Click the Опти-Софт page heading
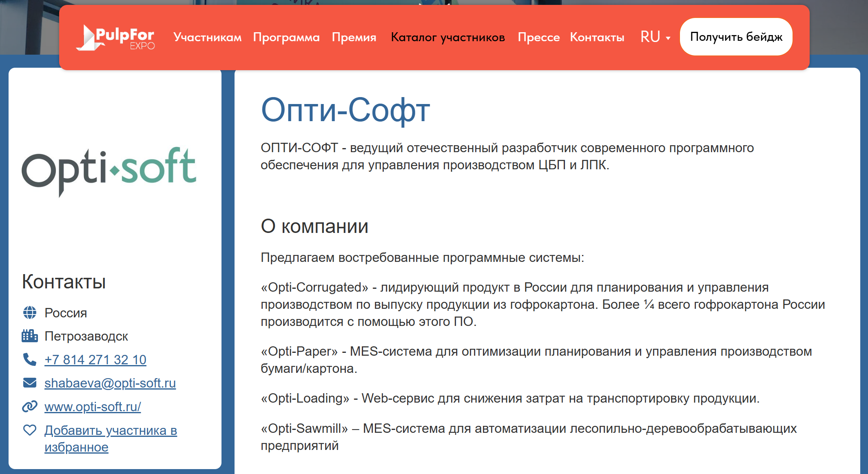Image resolution: width=868 pixels, height=474 pixels. point(345,110)
